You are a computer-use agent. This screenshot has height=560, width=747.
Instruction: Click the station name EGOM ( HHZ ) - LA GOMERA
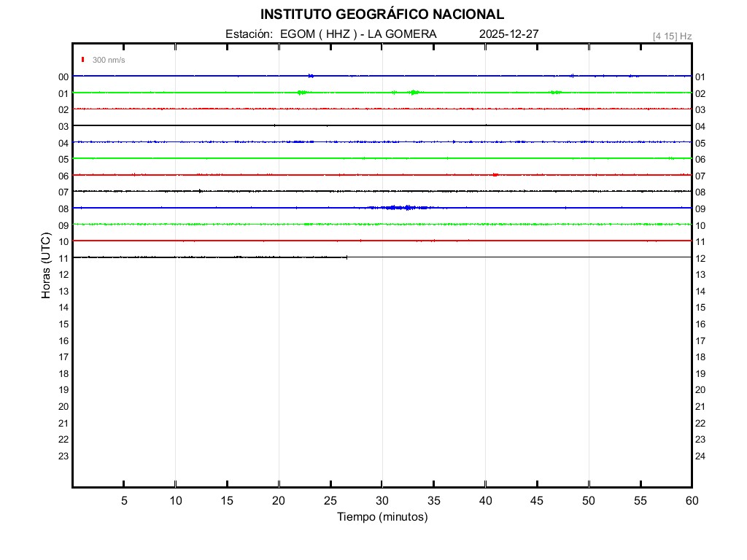(358, 34)
